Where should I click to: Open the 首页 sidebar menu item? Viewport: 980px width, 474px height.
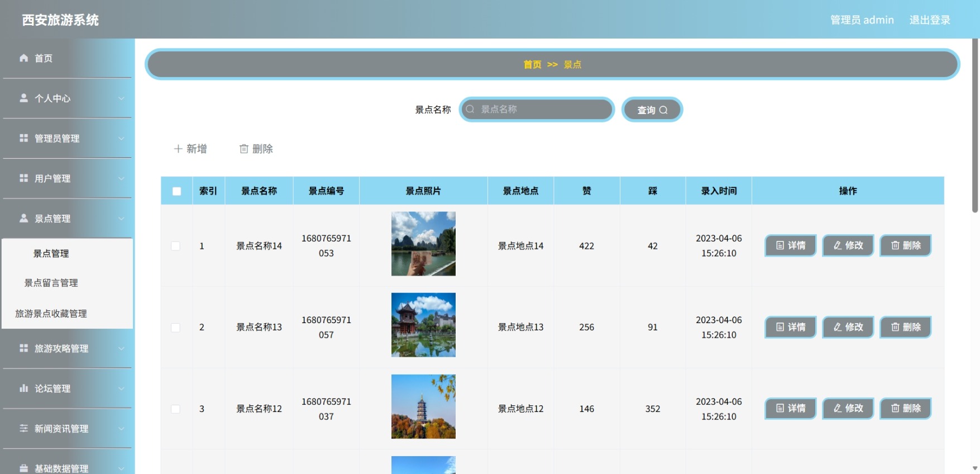coord(68,58)
